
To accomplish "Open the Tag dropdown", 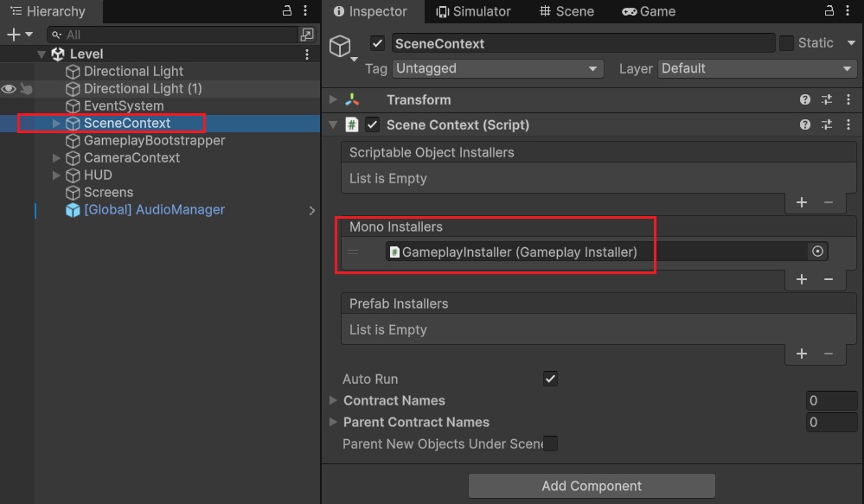I will point(497,68).
